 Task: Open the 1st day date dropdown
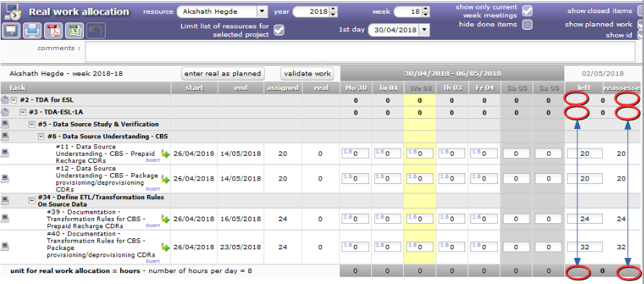(x=424, y=30)
